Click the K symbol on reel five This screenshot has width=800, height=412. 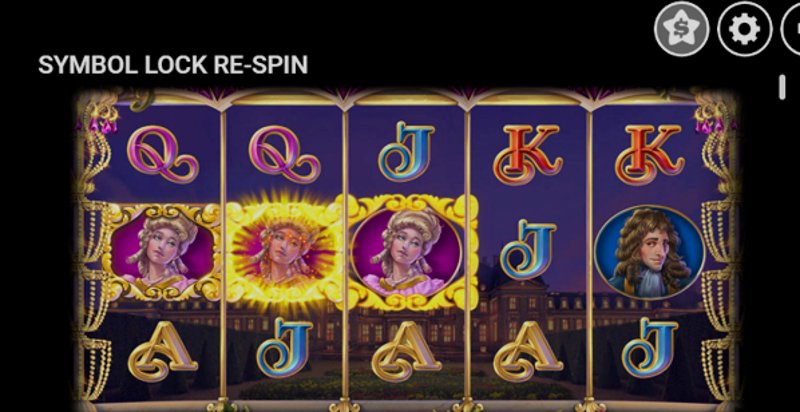tap(649, 154)
